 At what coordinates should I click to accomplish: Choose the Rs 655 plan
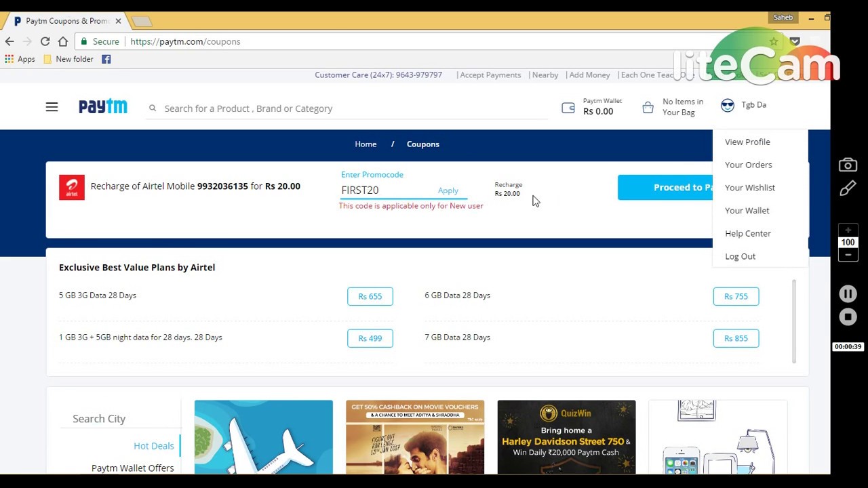370,296
